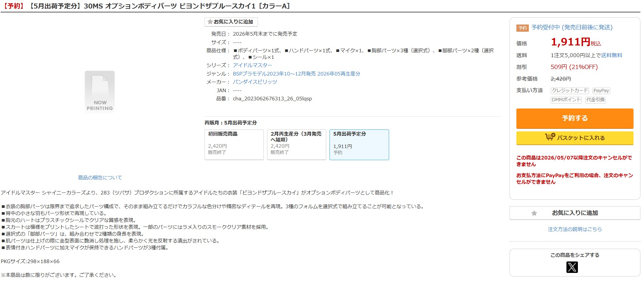
Task: Select 5月出荷予定分 variant option
Action: [x=359, y=144]
